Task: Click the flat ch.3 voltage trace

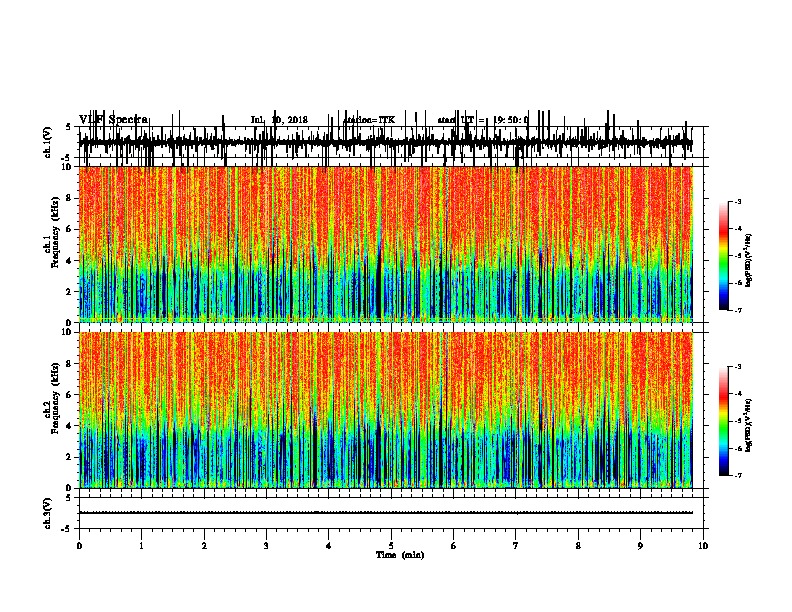Action: [x=386, y=513]
